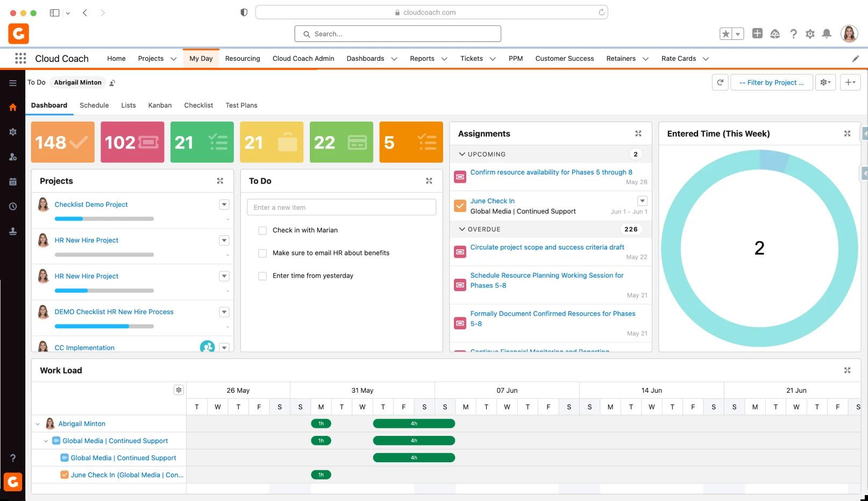
Task: Switch to the Test Plans tab
Action: [x=241, y=105]
